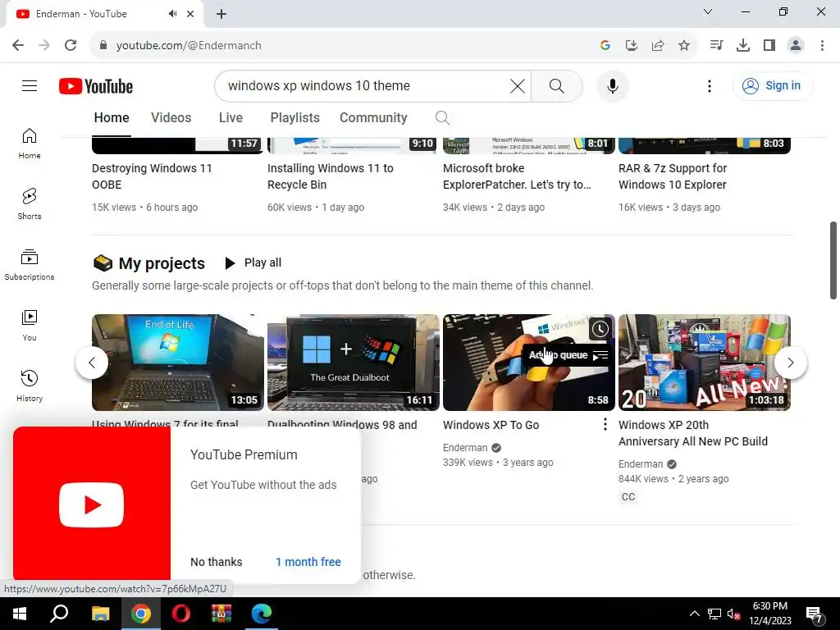Open Opera from taskbar
This screenshot has width=840, height=630.
[180, 614]
